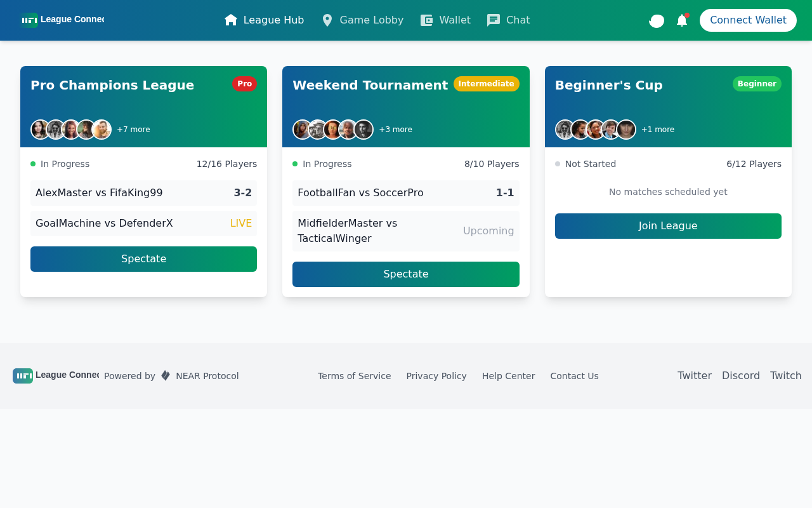Click the Connect Wallet button
This screenshot has width=812, height=508.
748,20
